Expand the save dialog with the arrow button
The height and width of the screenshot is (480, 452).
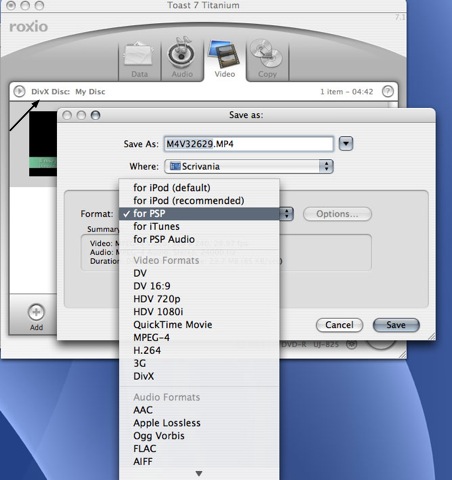click(x=346, y=144)
